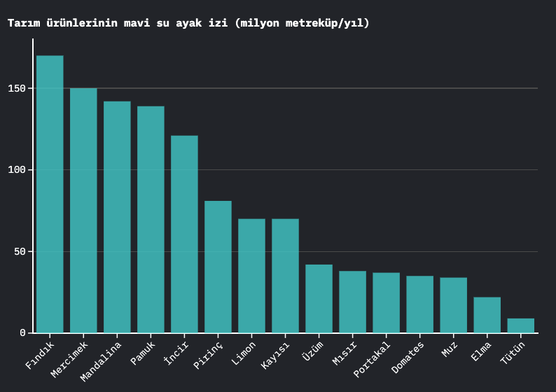Viewport: 556px width, 392px height.
Task: Click the chart title text
Action: [x=188, y=23]
